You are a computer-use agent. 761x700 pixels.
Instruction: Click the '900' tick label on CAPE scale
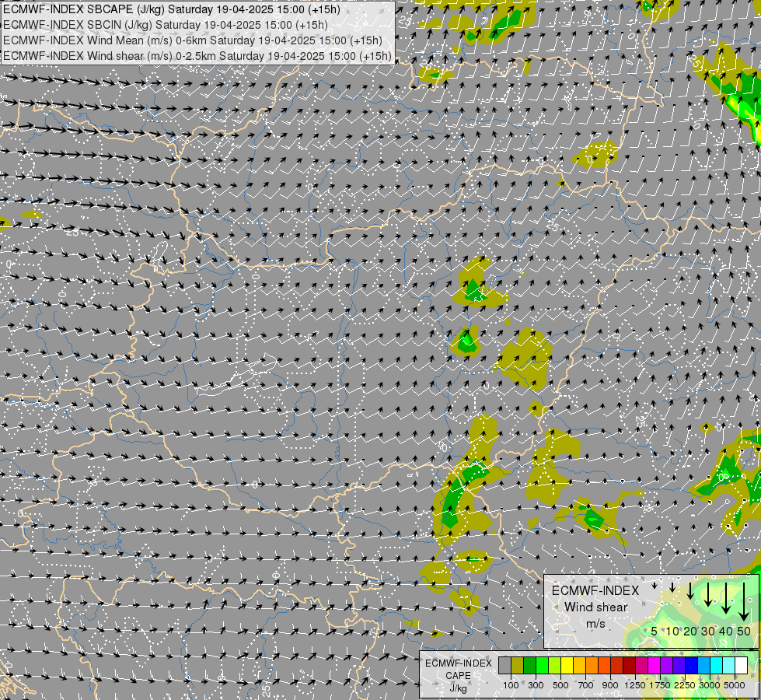(x=610, y=685)
